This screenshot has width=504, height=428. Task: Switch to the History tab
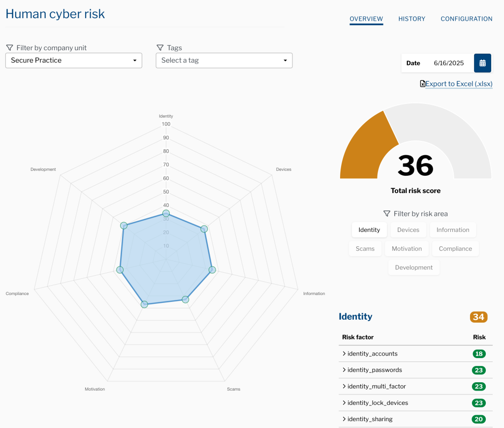pyautogui.click(x=411, y=19)
